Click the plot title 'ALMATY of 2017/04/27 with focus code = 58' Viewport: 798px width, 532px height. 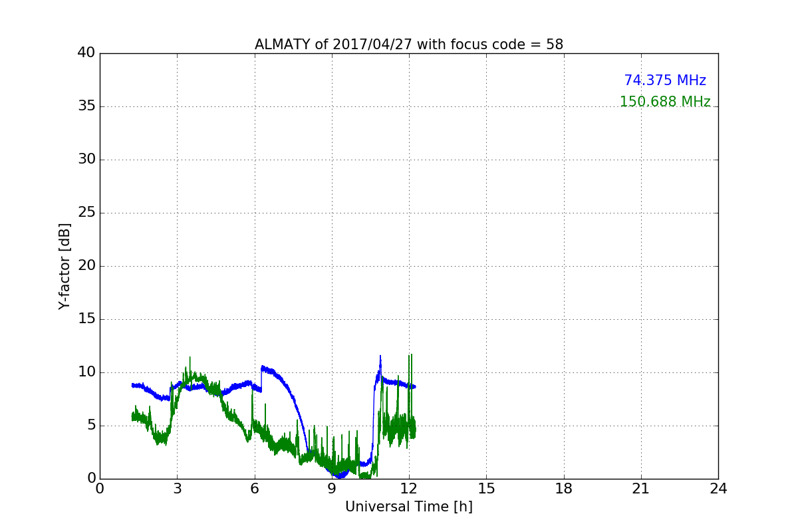click(x=409, y=45)
